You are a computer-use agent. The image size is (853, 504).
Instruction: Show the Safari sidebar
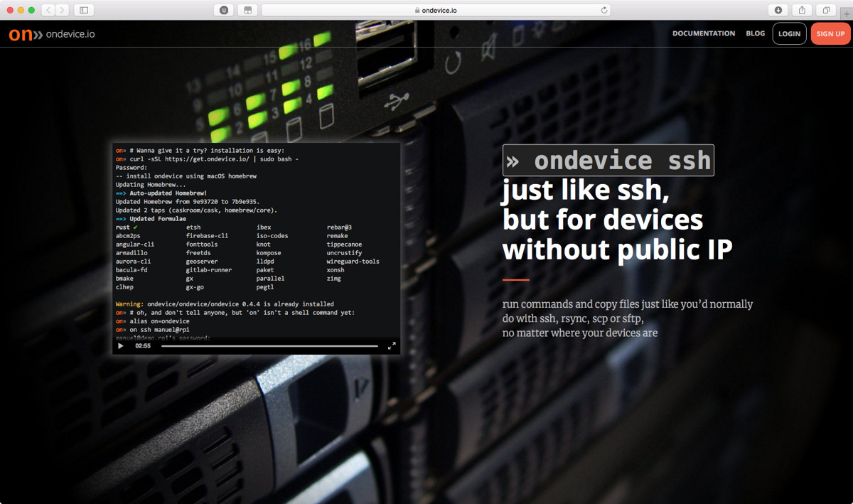click(84, 10)
